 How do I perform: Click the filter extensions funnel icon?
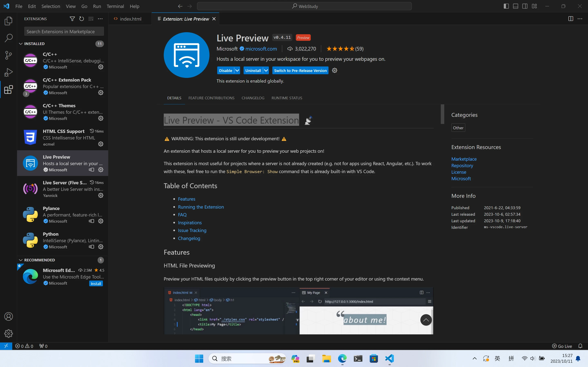pyautogui.click(x=72, y=19)
